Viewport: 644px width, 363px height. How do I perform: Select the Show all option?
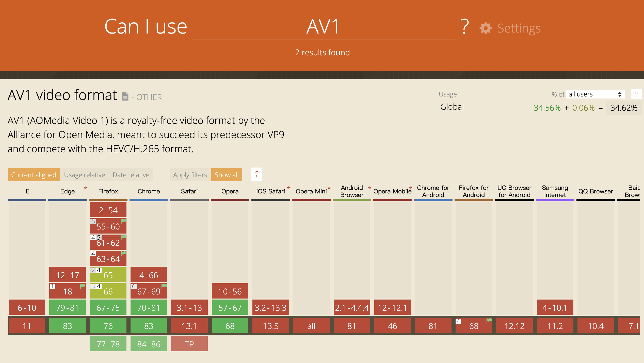click(227, 175)
